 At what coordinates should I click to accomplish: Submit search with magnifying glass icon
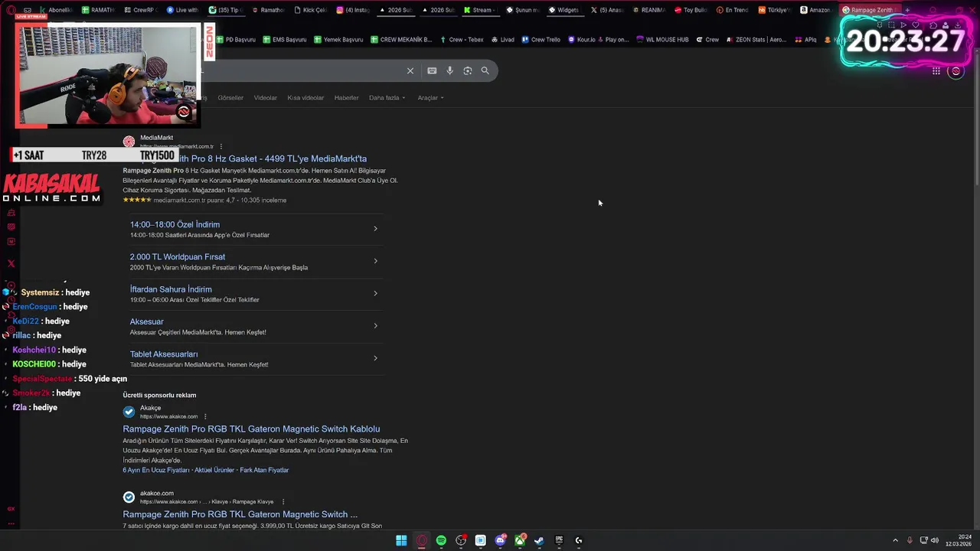pos(485,70)
